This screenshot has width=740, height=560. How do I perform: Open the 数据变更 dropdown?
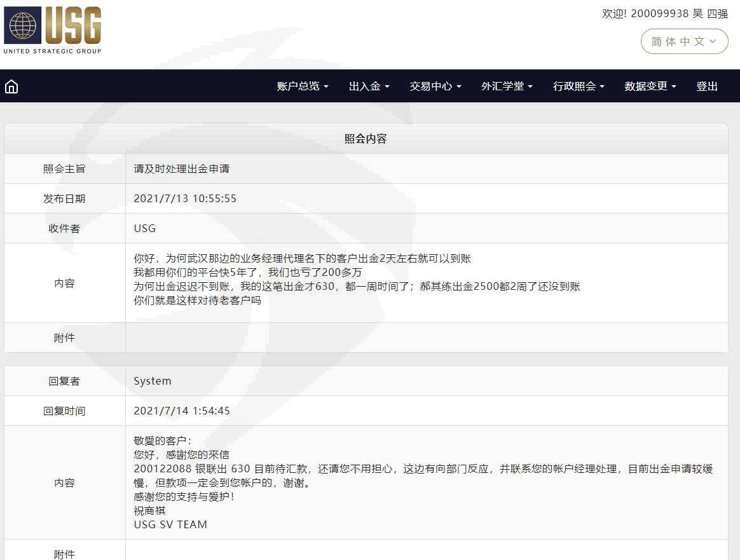[650, 86]
